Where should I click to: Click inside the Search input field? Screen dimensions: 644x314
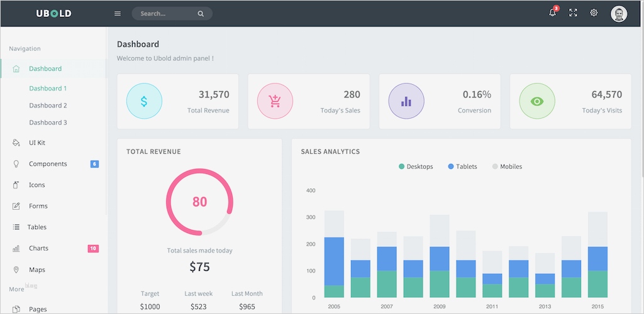tap(166, 14)
